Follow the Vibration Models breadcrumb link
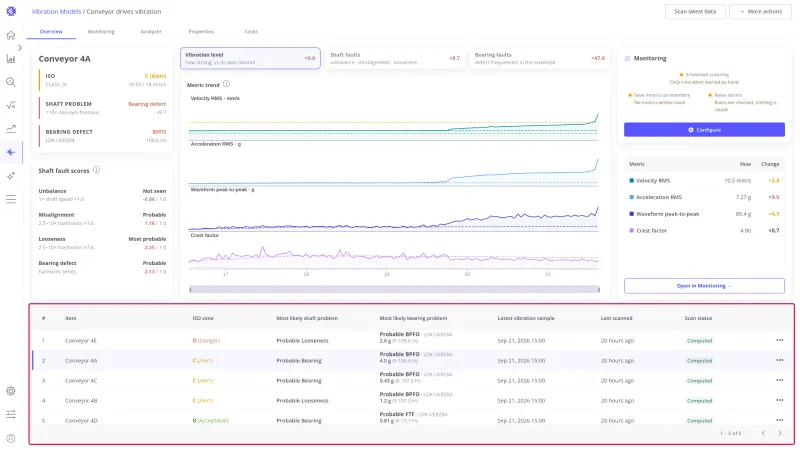 tap(56, 11)
